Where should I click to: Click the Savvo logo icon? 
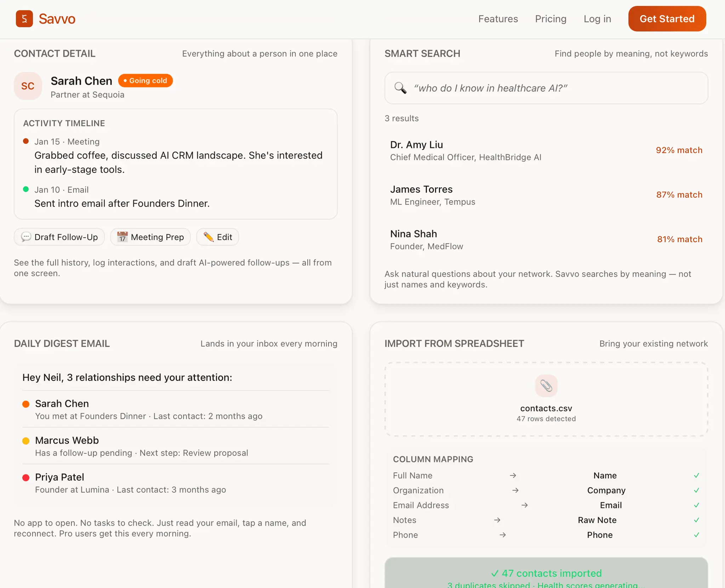point(24,19)
